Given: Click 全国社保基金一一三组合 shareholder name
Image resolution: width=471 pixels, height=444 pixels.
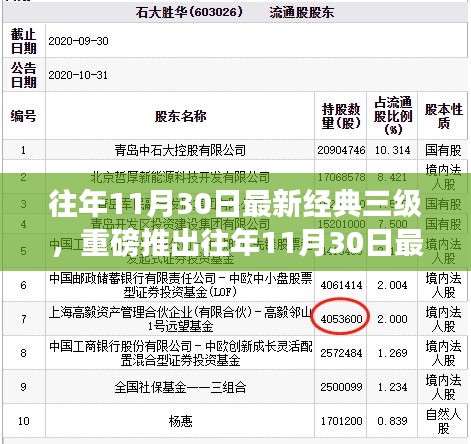Looking at the screenshot, I should [x=180, y=387].
